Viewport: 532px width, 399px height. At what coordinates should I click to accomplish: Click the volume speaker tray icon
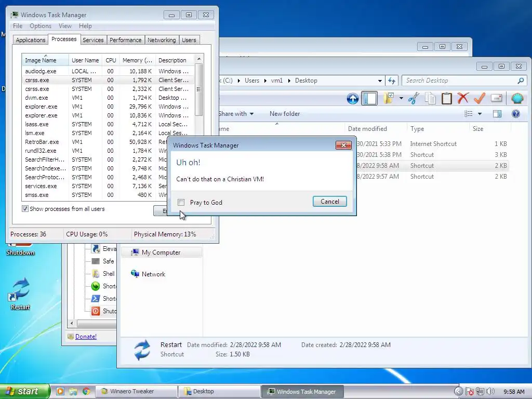(x=490, y=392)
